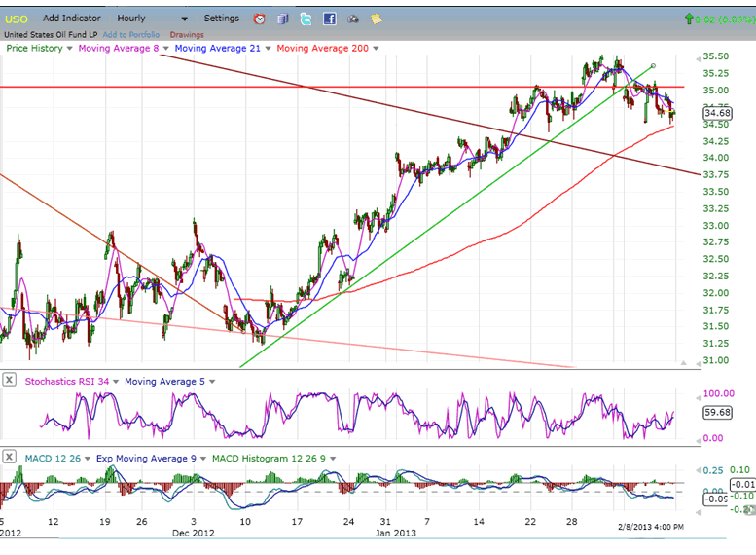Close the MACD indicator panel

pos(9,456)
